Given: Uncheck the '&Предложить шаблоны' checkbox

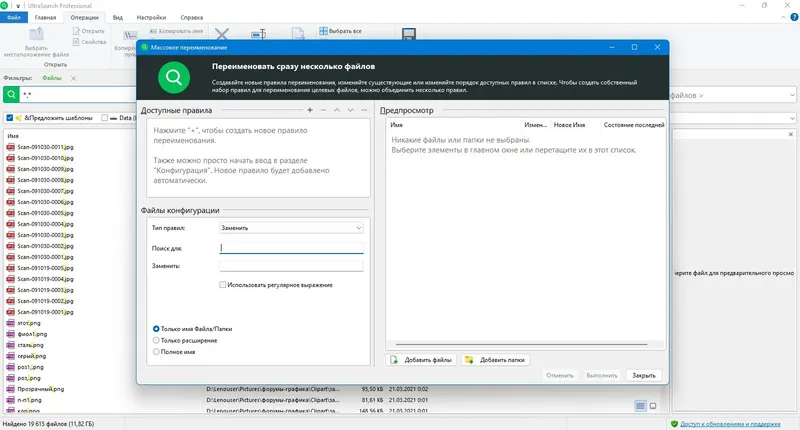Looking at the screenshot, I should point(9,118).
